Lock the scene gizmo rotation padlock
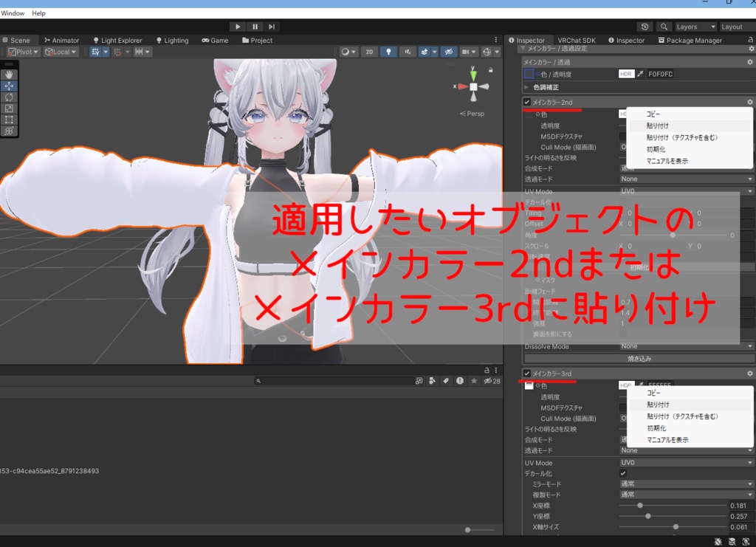Image resolution: width=756 pixels, height=547 pixels. point(491,70)
